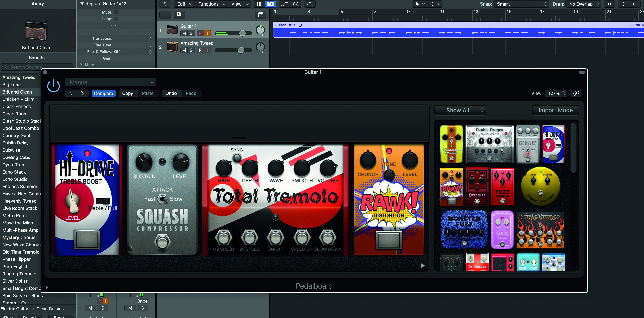
Task: Click the flex bowtie icon in toolbar
Action: [x=295, y=4]
